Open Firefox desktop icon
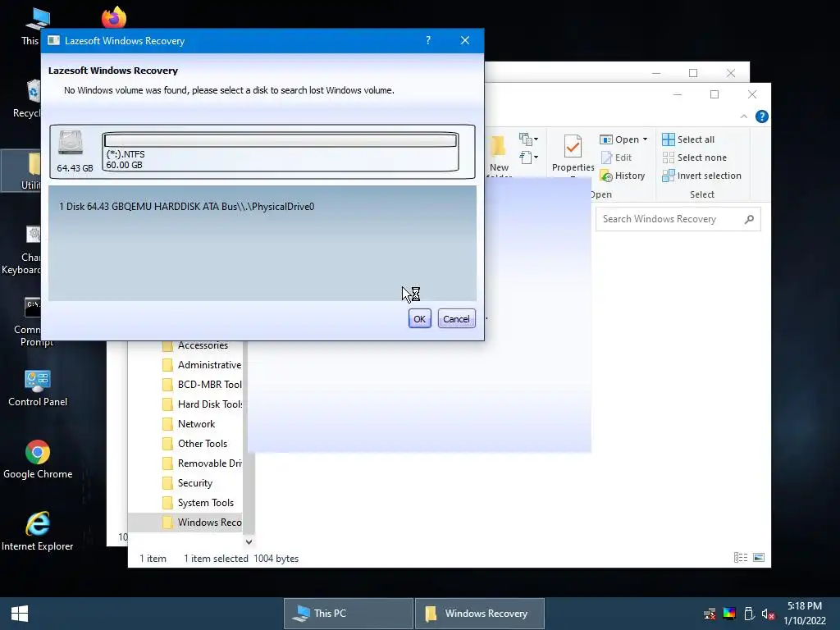The image size is (840, 630). (x=113, y=17)
